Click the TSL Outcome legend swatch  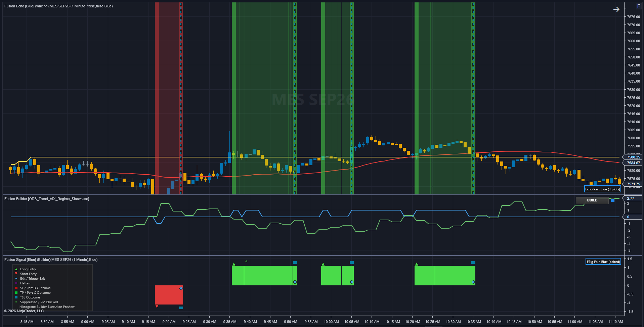point(16,297)
